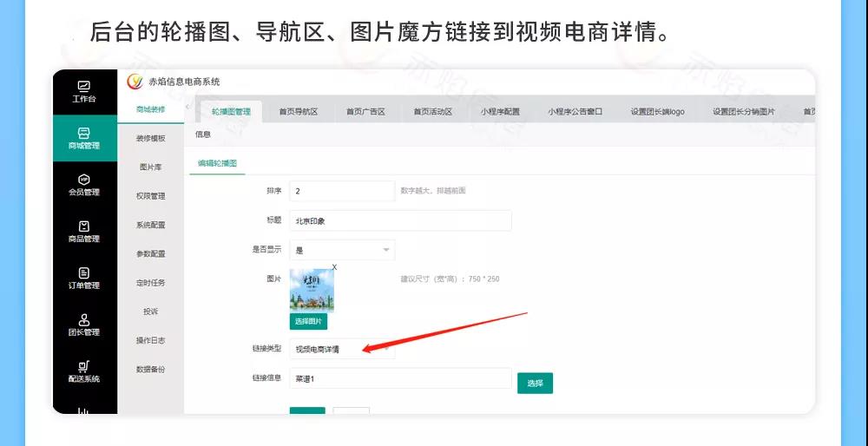868x446 pixels.
Task: Select the 商城管理 sidebar icon
Action: 84,134
